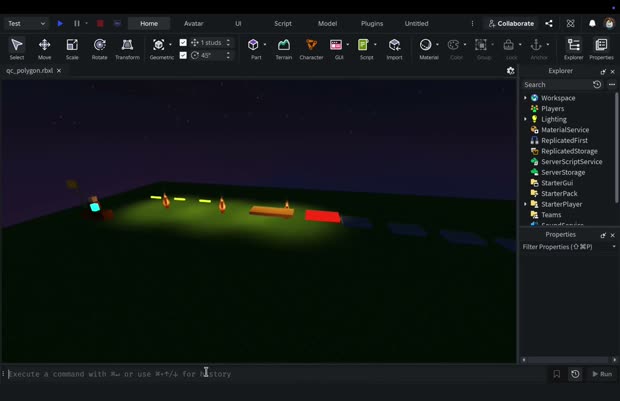Image resolution: width=620 pixels, height=401 pixels.
Task: Expand the Lighting tree node
Action: pos(525,119)
